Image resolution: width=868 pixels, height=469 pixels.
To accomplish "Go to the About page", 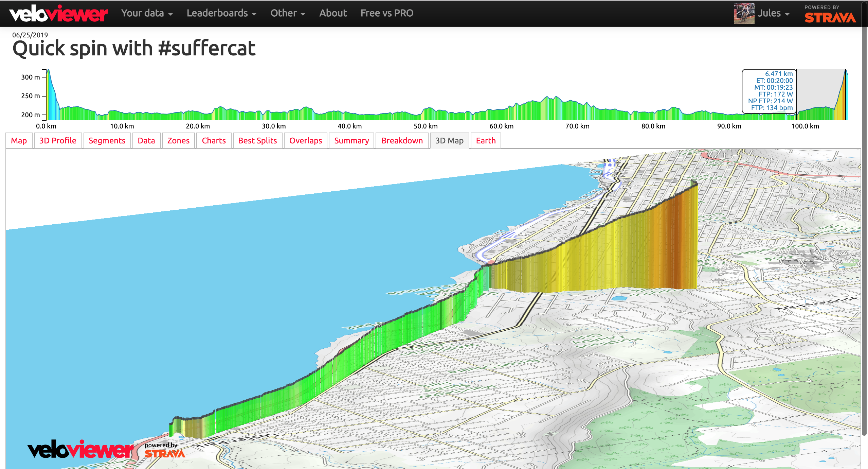I will pyautogui.click(x=333, y=13).
